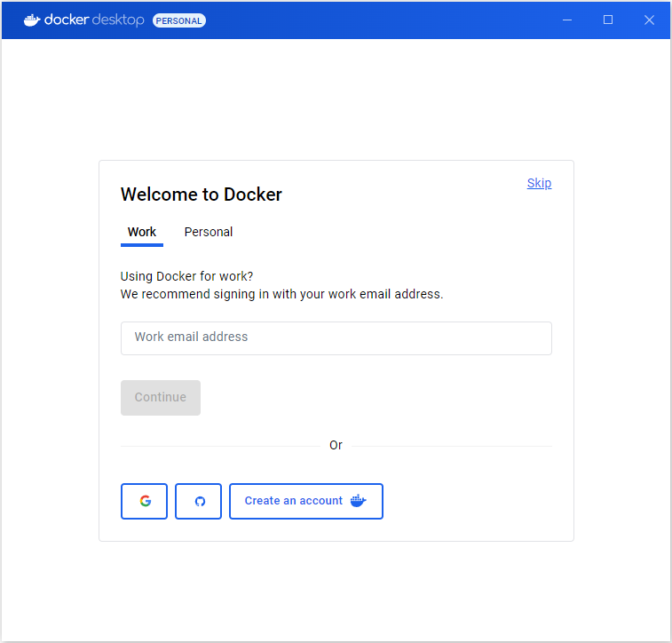Click the 'docker desktop' title text
This screenshot has width=672, height=643.
point(94,20)
